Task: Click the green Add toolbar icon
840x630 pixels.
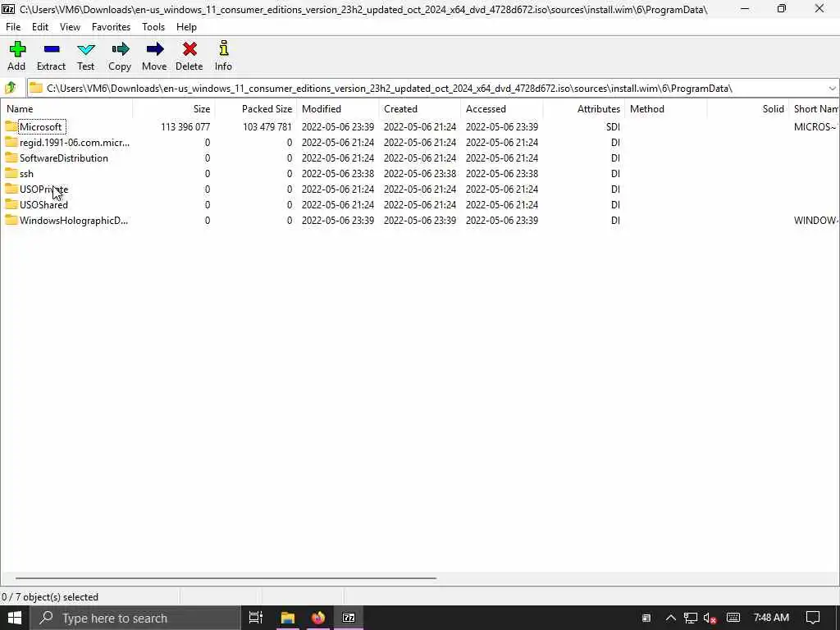Action: [17, 49]
